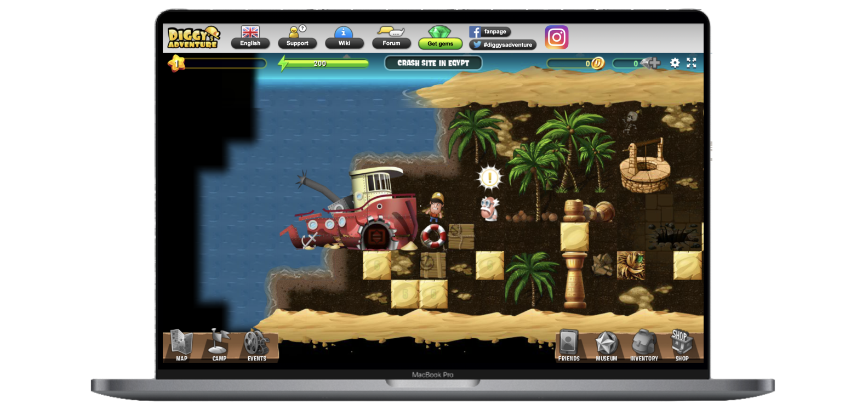Screen dimensions: 868x410
Task: Open the Forum page
Action: [391, 43]
